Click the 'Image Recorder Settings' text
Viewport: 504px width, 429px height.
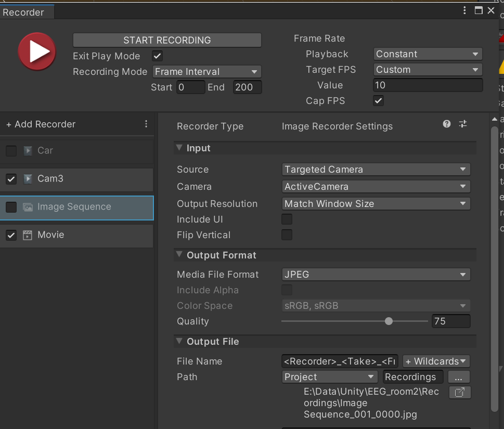(x=337, y=126)
